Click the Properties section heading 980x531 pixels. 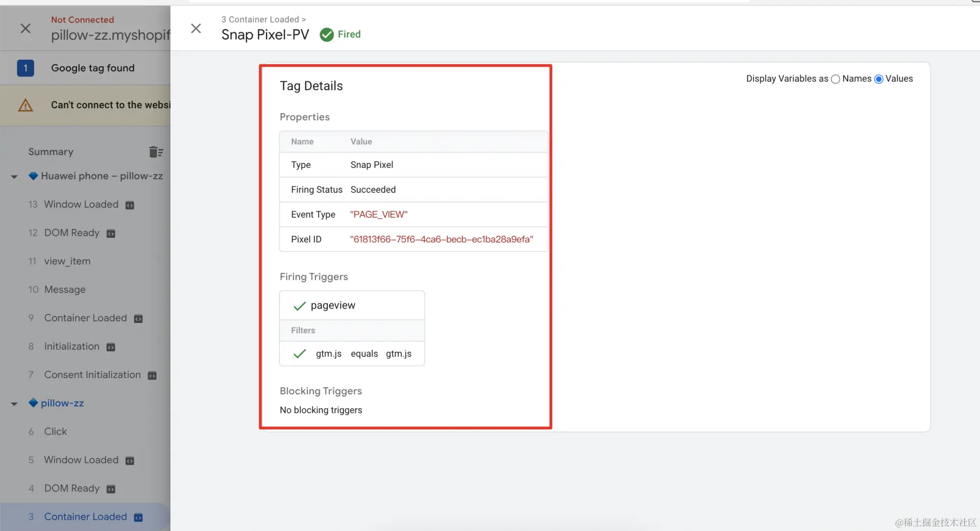(x=305, y=117)
